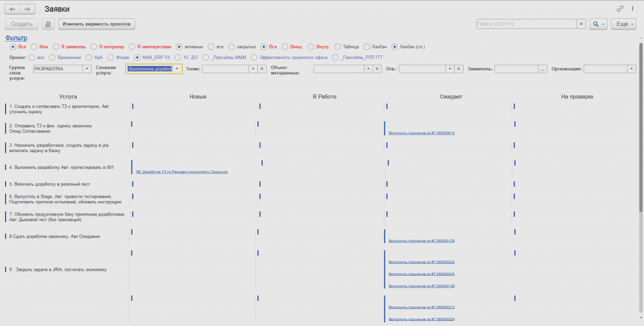Select the Я заявитель radio button

pos(56,46)
